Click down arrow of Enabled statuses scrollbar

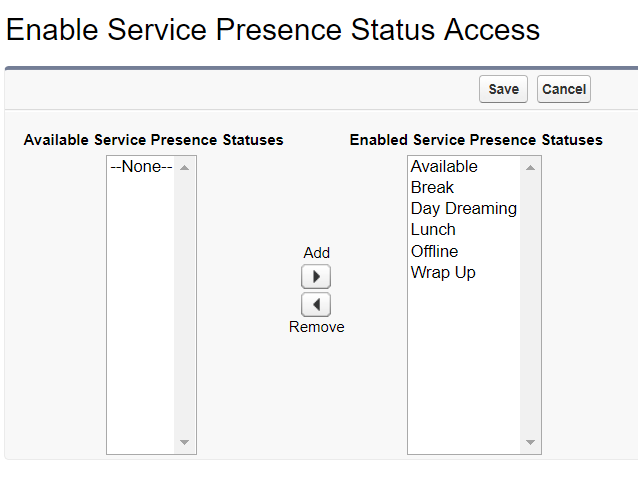tap(530, 442)
